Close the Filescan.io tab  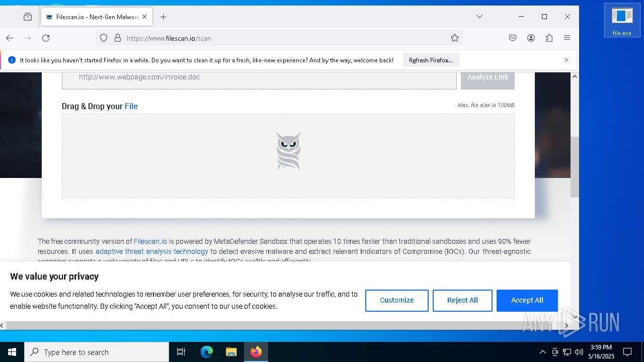click(144, 17)
